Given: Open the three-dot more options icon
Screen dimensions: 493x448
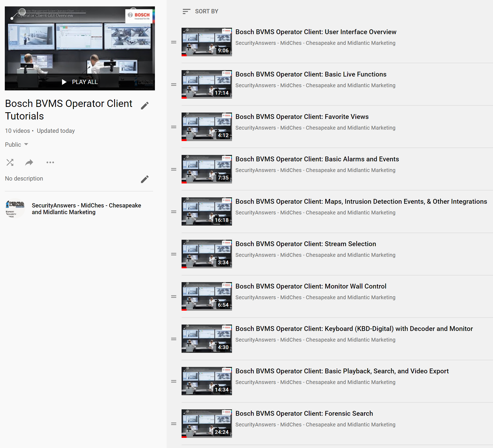Looking at the screenshot, I should point(50,162).
